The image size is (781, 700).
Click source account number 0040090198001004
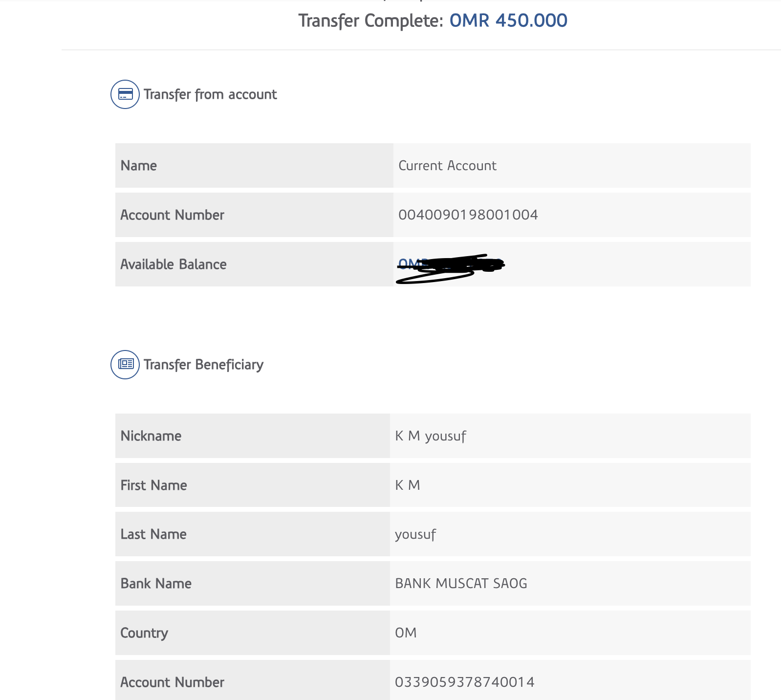coord(468,215)
